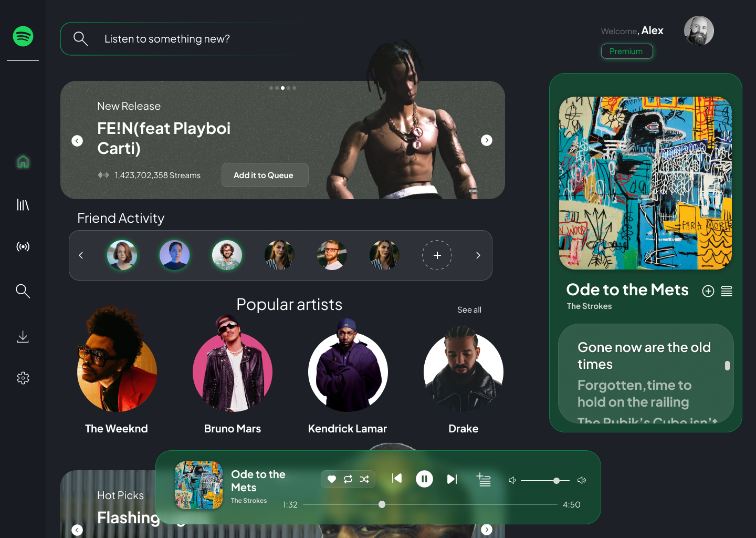Toggle repeat in the player bar
The height and width of the screenshot is (538, 756).
348,479
